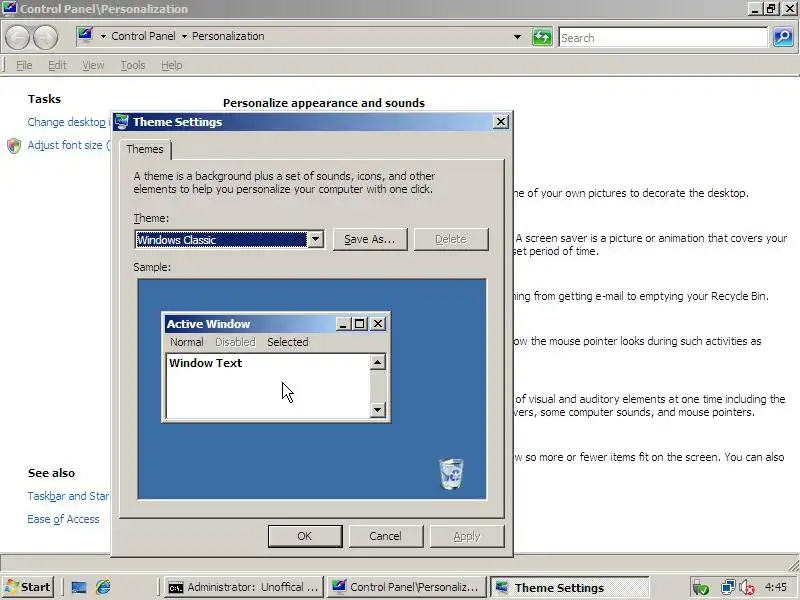800x600 pixels.
Task: Open the View menu
Action: pyautogui.click(x=93, y=65)
